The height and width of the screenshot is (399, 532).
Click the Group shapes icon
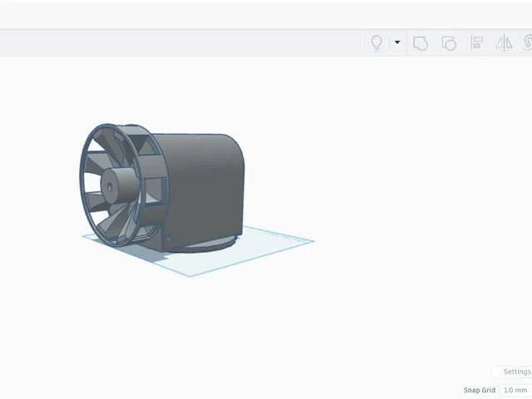click(421, 43)
